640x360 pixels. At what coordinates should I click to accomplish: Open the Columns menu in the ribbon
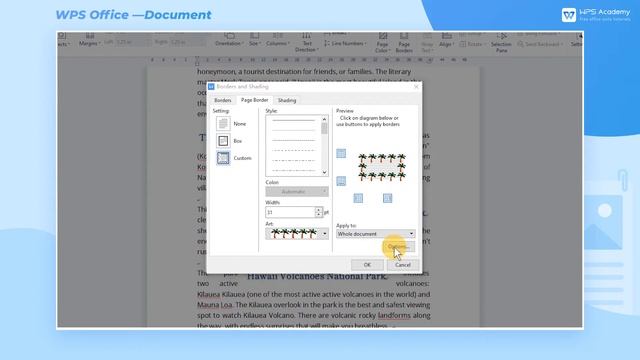point(278,39)
